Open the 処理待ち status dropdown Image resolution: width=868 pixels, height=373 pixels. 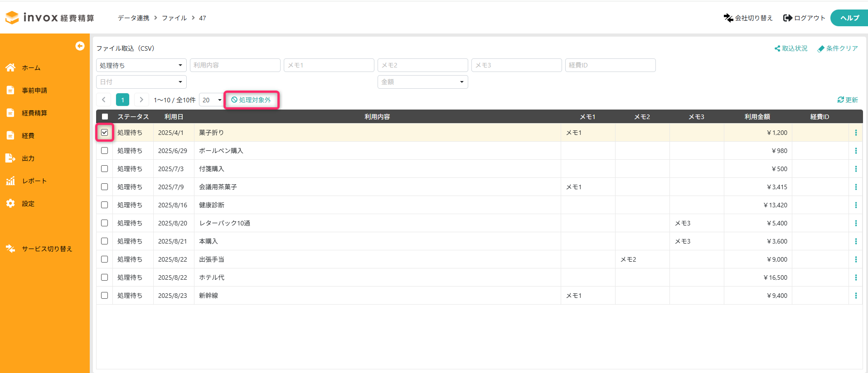(x=141, y=65)
